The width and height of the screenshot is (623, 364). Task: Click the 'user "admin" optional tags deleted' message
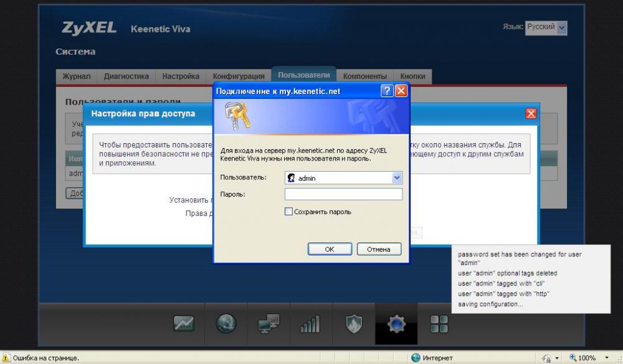click(x=507, y=274)
